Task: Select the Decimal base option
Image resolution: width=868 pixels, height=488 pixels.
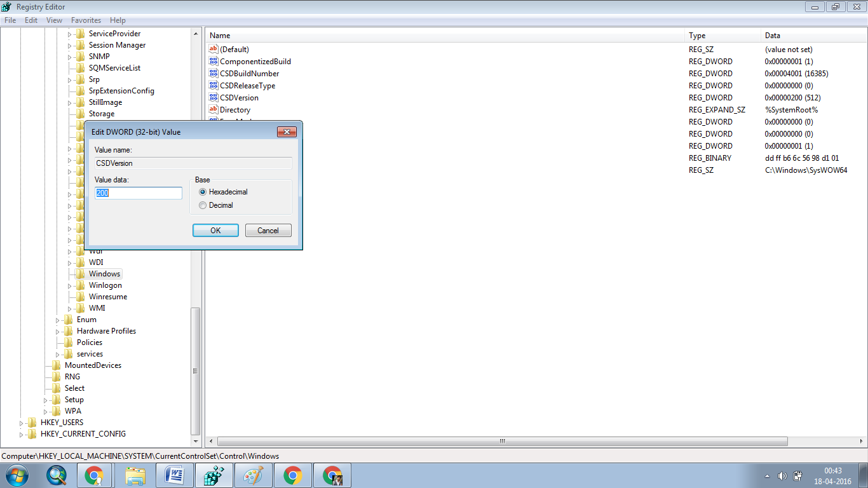Action: [x=202, y=205]
